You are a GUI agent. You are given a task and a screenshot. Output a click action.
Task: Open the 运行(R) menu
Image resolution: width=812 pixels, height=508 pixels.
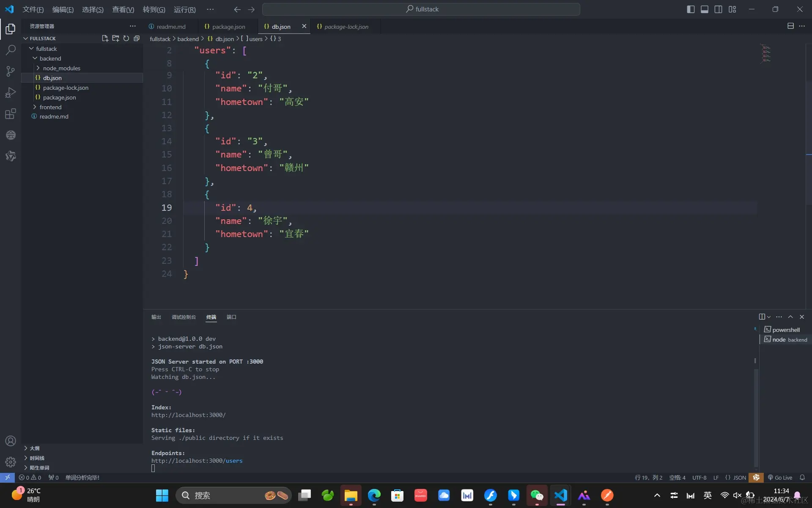(185, 9)
